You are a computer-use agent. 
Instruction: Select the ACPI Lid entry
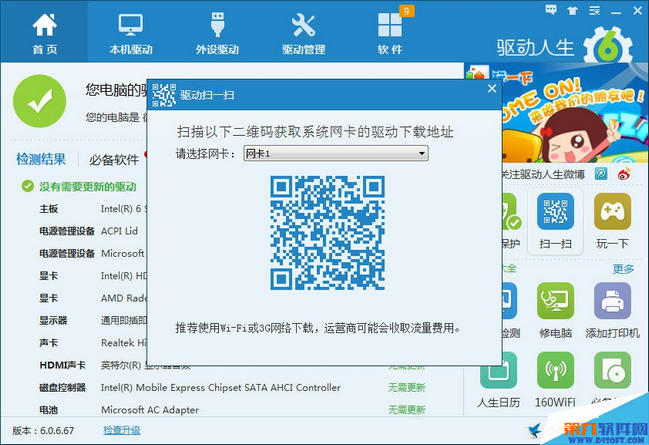point(120,231)
